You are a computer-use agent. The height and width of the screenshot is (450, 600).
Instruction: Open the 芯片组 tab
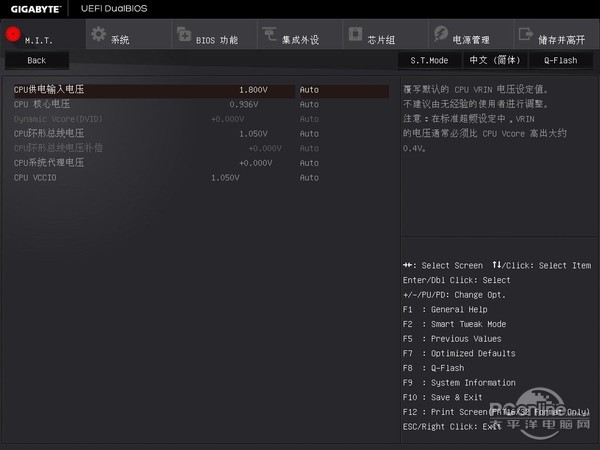click(x=385, y=34)
